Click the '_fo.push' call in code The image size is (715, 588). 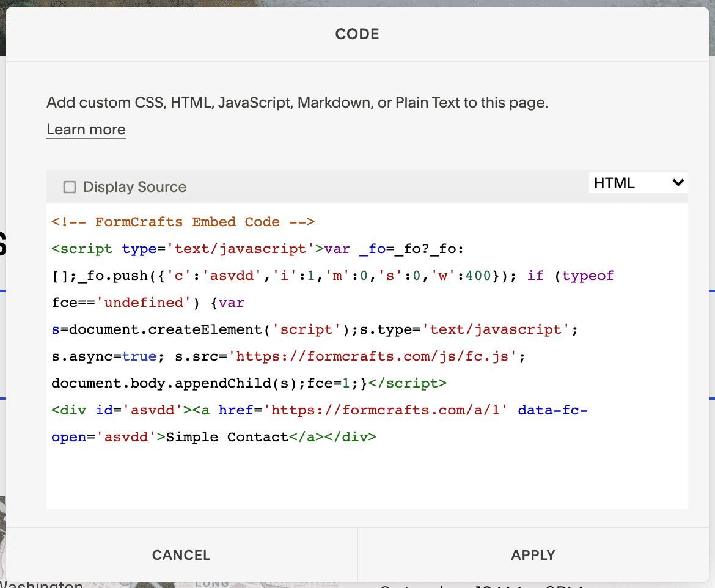[113, 276]
